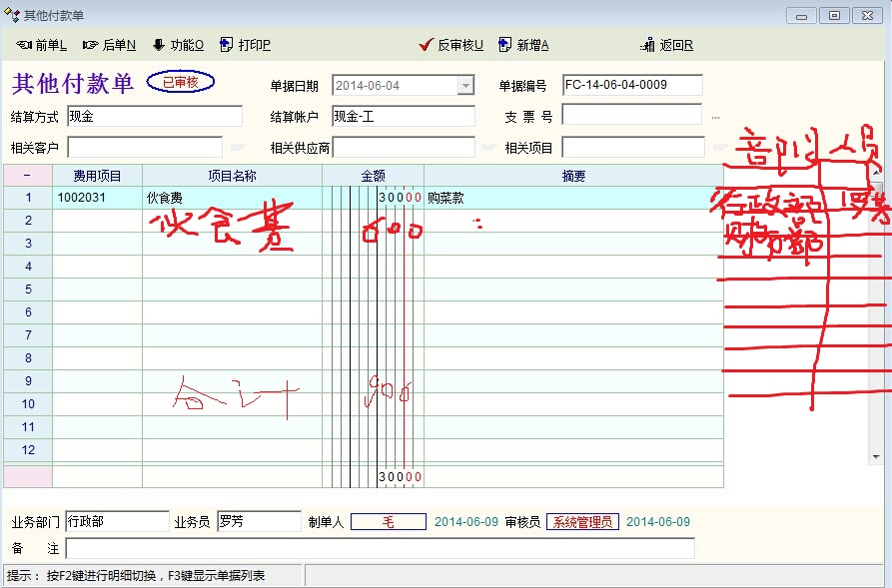Click 反审核 to un-approve the voucher
This screenshot has height=588, width=892.
pyautogui.click(x=451, y=45)
